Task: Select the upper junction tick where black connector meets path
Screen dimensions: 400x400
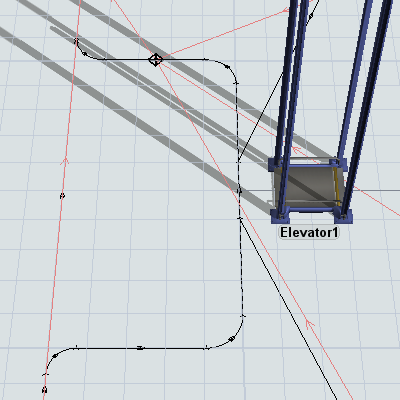Action: (x=238, y=162)
